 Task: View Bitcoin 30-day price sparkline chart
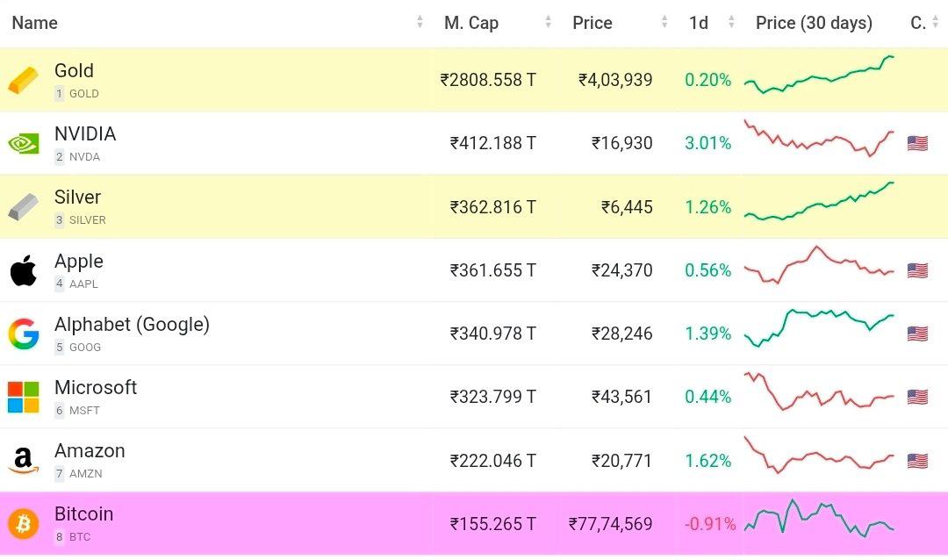(x=819, y=520)
